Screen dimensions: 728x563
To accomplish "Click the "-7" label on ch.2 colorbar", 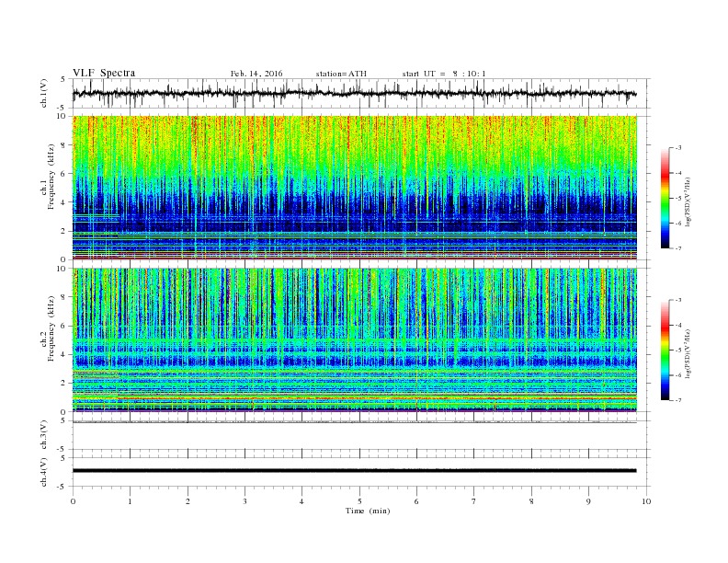I will click(x=678, y=400).
